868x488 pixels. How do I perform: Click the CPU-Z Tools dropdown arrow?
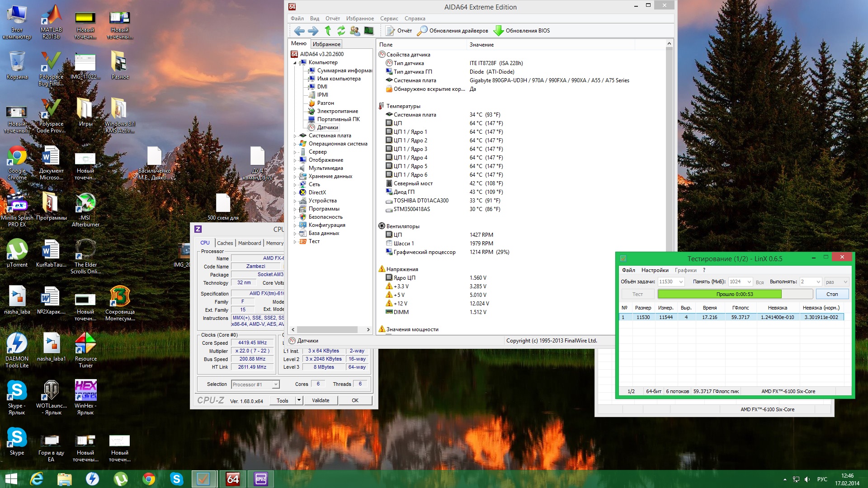pyautogui.click(x=298, y=400)
